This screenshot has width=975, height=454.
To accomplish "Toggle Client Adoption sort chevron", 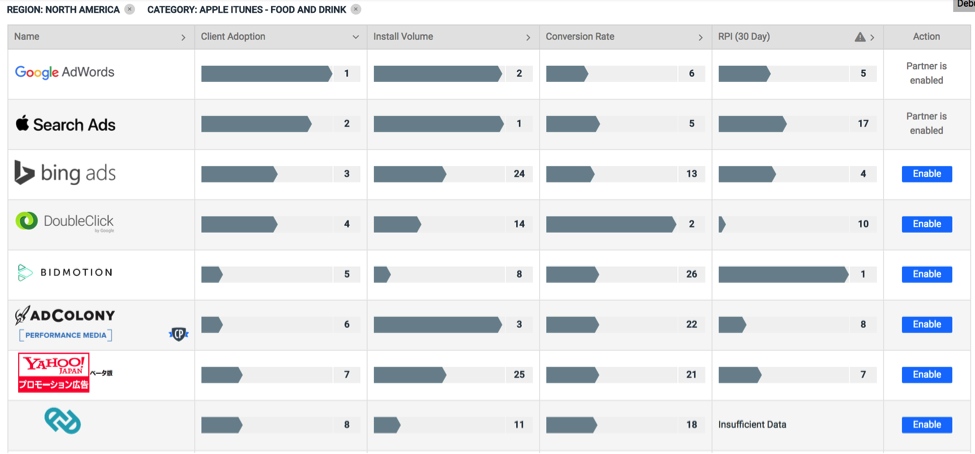I will [x=355, y=37].
